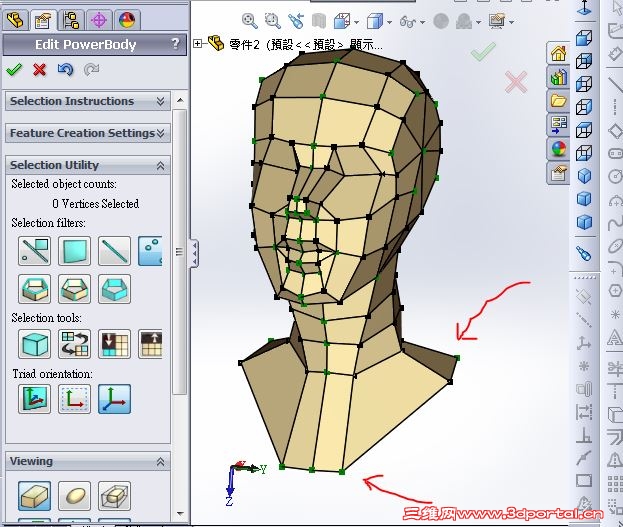Screen dimensions: 623x527
Task: Click the shrink selection tool
Action: tap(150, 344)
